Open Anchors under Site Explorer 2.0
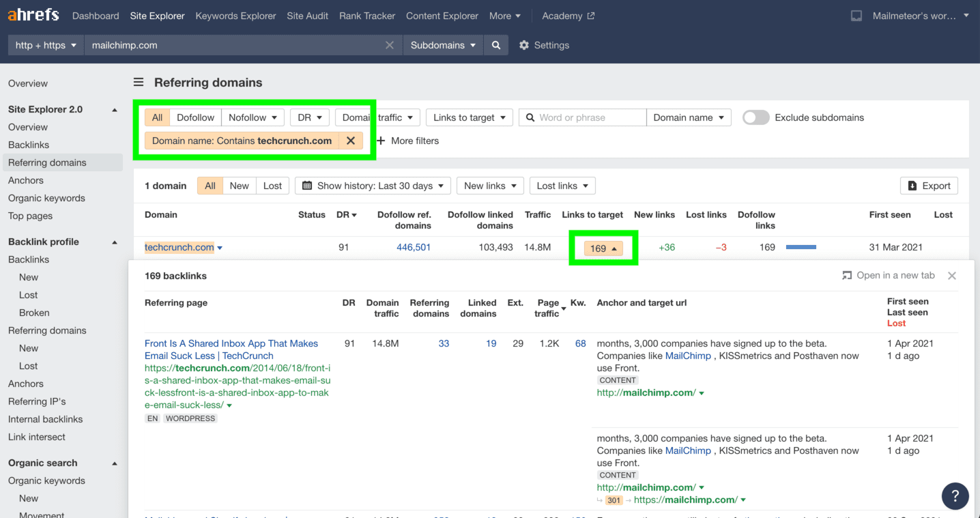980x518 pixels. pyautogui.click(x=26, y=180)
